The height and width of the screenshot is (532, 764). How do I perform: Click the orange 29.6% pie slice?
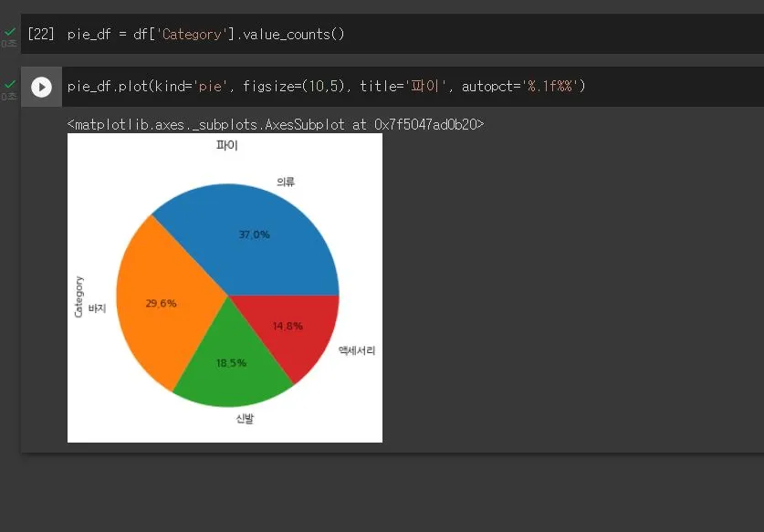click(161, 303)
